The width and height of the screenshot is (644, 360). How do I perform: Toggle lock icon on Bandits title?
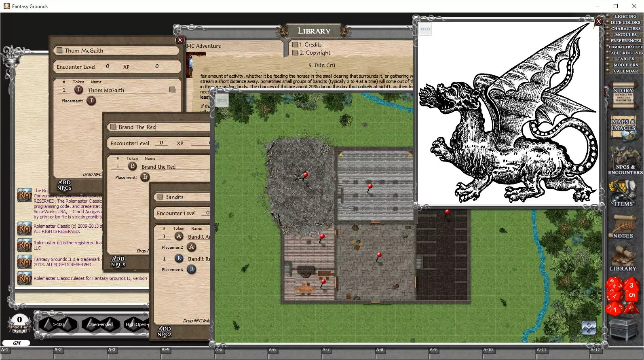160,197
